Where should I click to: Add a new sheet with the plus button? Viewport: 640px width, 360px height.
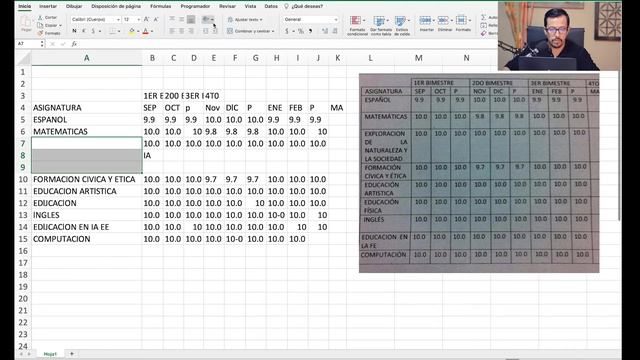click(x=72, y=354)
